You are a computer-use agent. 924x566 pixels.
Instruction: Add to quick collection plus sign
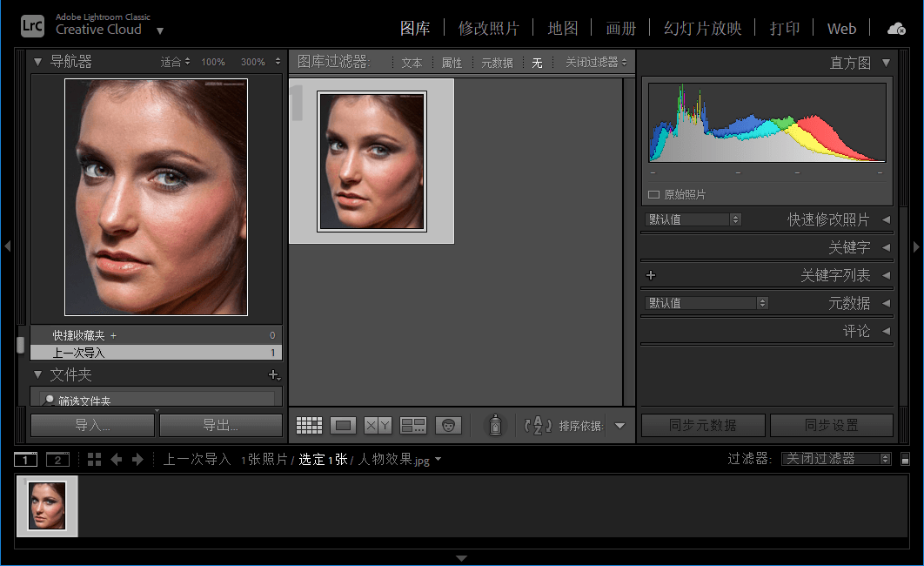pos(113,335)
